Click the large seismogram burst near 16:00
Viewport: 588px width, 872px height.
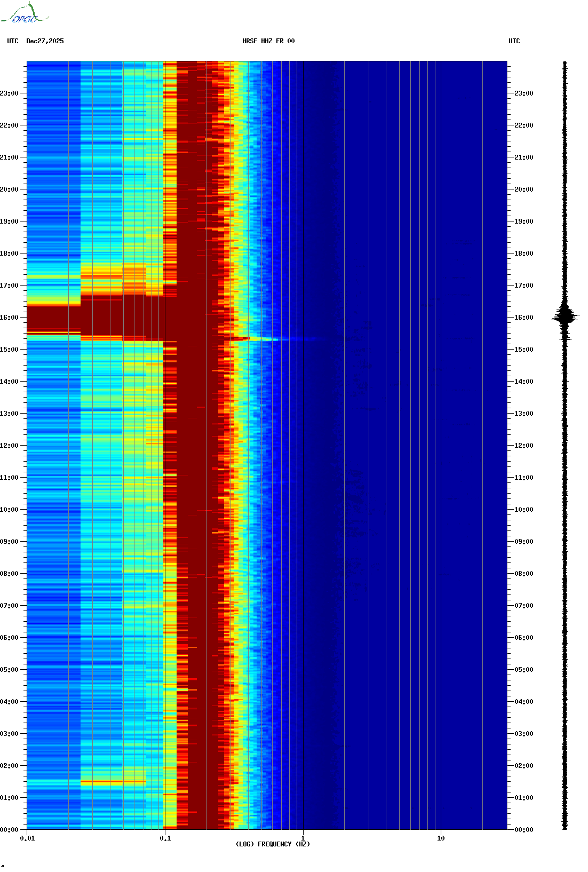pos(565,316)
